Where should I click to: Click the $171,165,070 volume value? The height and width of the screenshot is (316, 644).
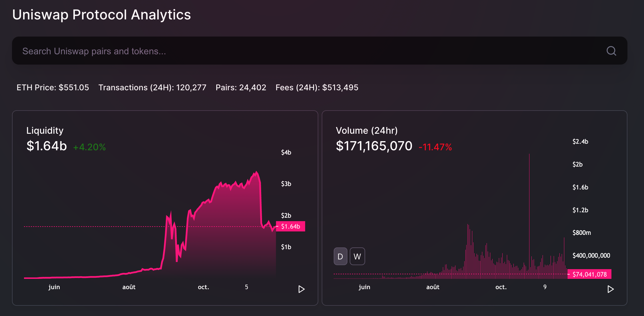[374, 146]
